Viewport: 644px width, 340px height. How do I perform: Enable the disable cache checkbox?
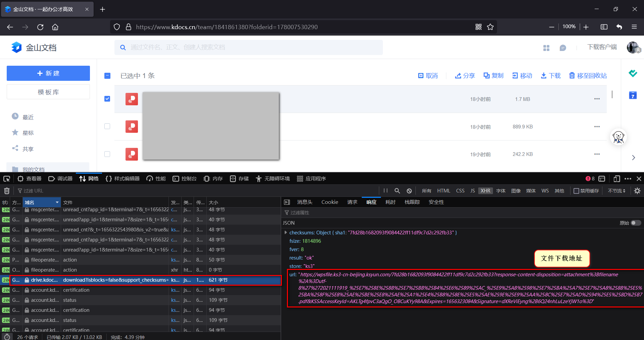point(576,191)
